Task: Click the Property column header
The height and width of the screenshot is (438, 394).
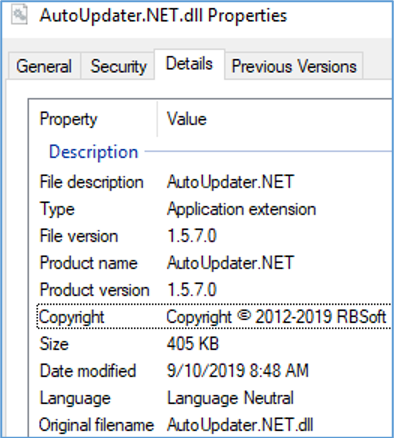Action: [69, 119]
